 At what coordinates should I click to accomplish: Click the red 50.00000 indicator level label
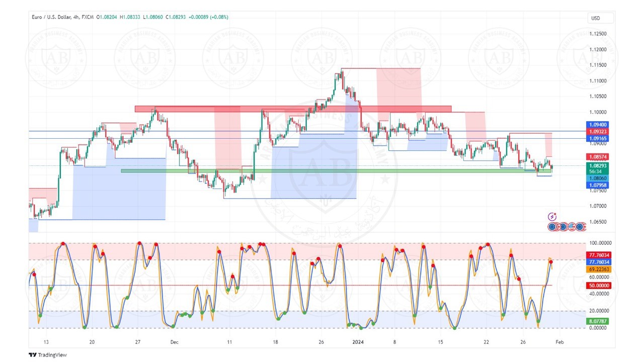598,286
